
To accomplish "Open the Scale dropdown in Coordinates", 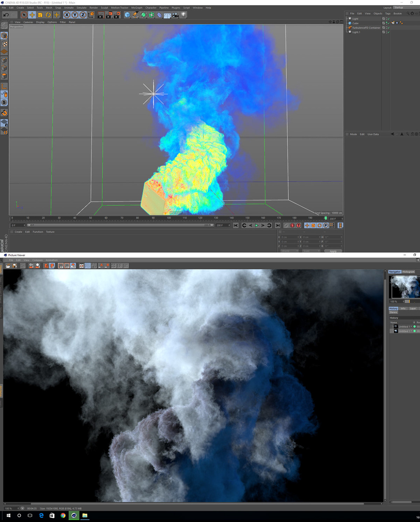I will coord(311,251).
